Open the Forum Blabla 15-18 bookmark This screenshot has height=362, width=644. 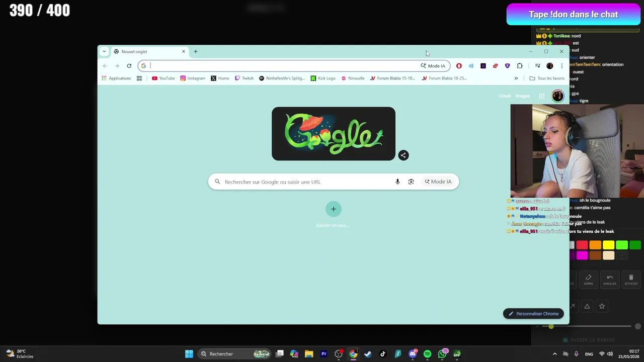[x=392, y=78]
